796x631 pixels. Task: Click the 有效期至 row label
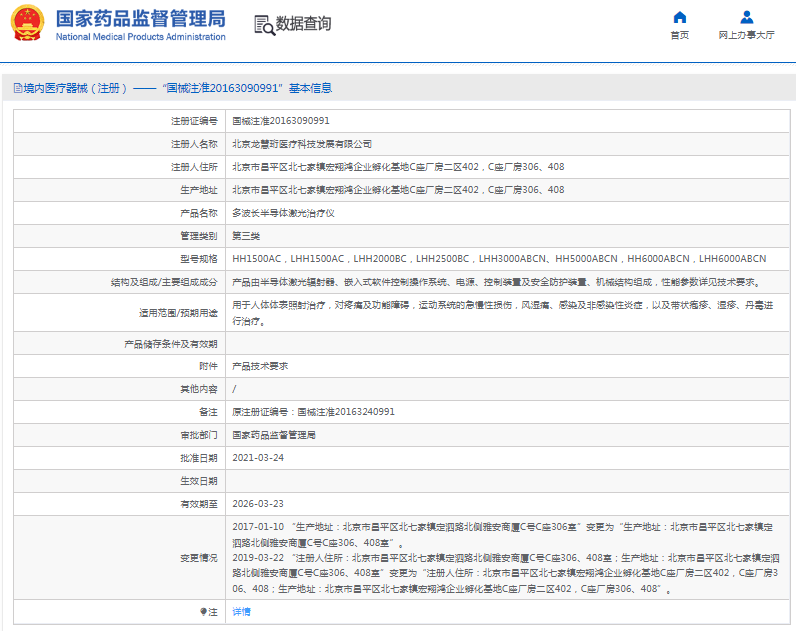tap(198, 504)
